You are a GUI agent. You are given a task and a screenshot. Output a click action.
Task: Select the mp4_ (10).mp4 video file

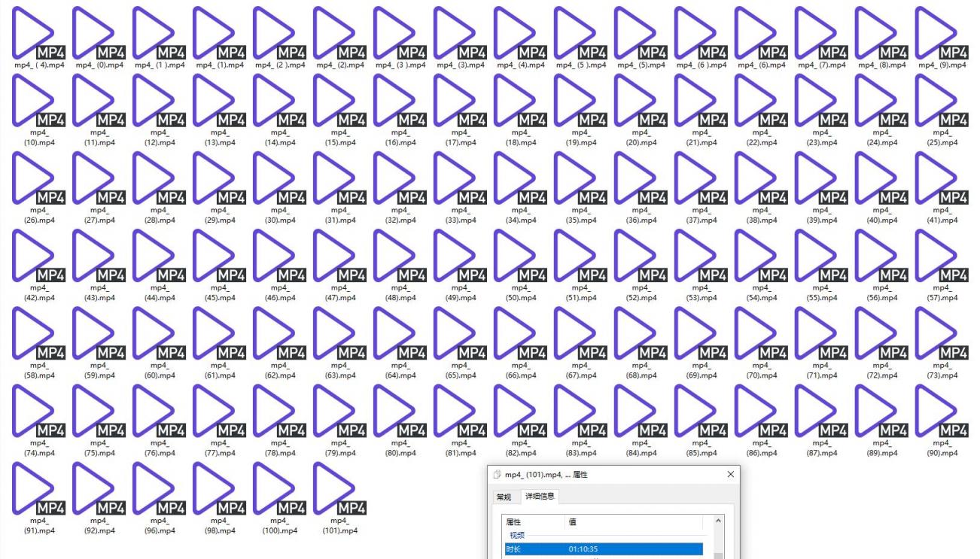(x=34, y=102)
